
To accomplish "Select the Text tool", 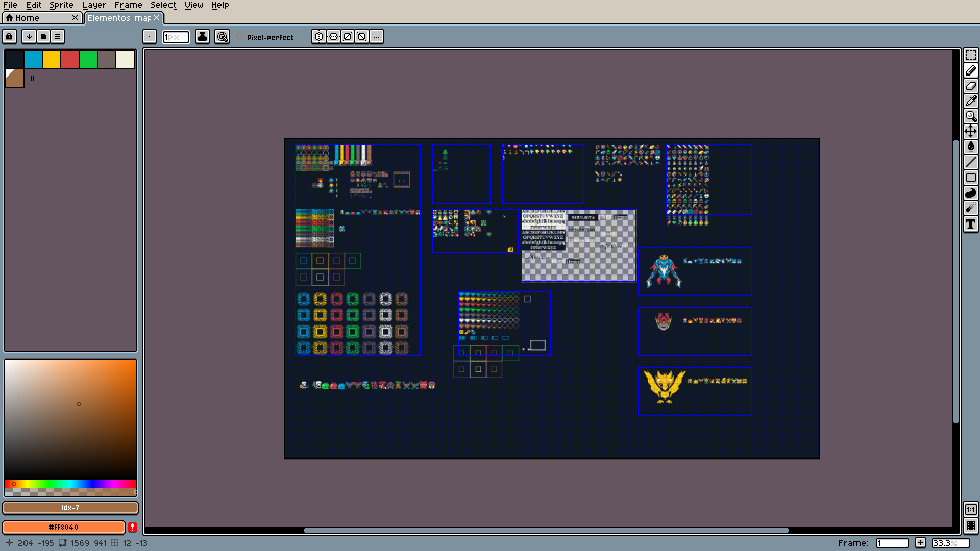I will [x=970, y=224].
